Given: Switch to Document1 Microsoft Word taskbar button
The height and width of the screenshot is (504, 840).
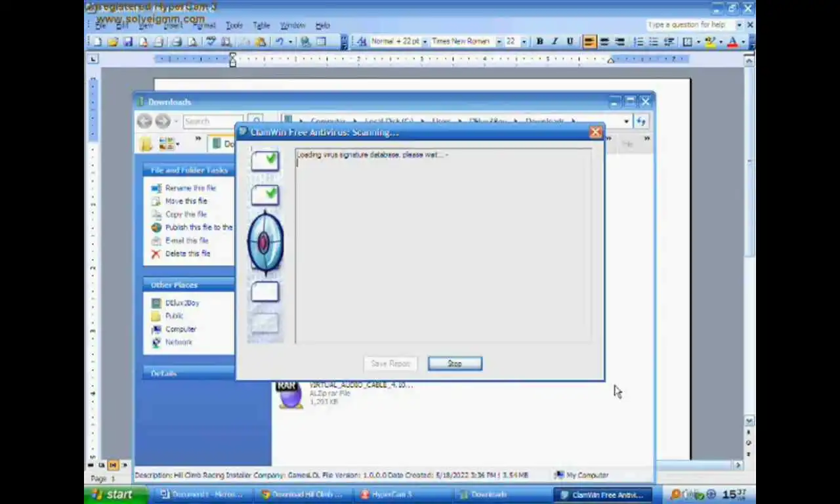Looking at the screenshot, I should click(203, 495).
